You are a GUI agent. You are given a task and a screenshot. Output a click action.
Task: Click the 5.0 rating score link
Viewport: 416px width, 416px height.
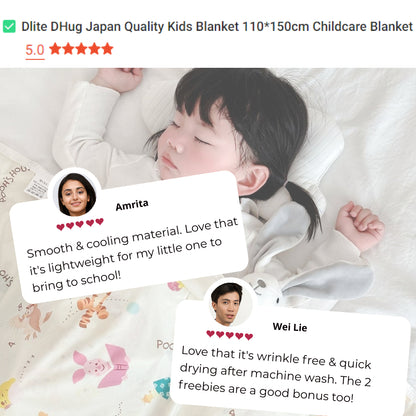[35, 50]
